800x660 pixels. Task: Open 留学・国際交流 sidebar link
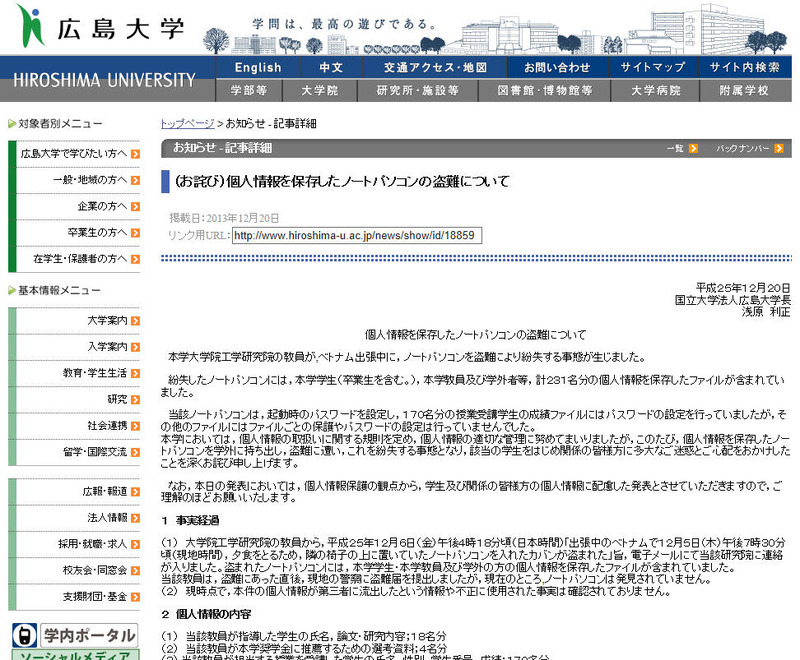tap(75, 451)
